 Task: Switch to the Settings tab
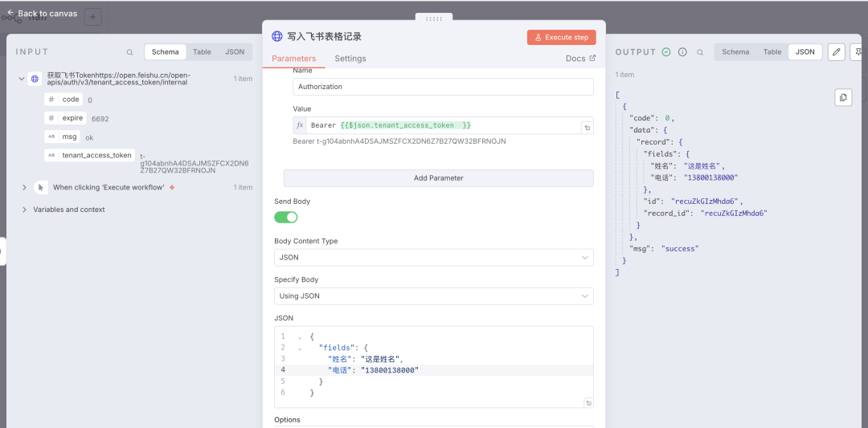350,59
